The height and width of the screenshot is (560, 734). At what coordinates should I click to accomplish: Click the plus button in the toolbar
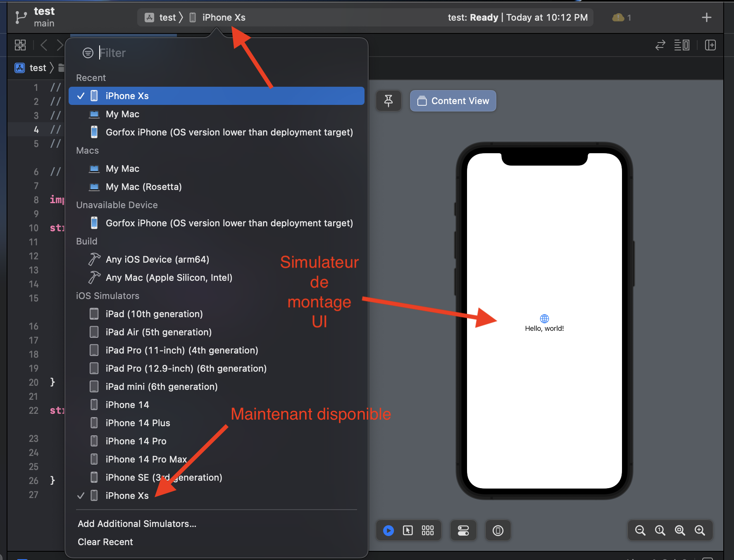click(707, 17)
